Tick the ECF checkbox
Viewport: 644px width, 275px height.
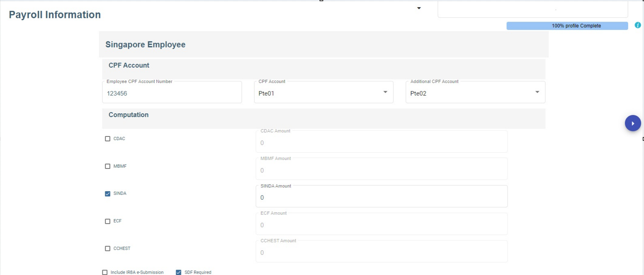(108, 222)
